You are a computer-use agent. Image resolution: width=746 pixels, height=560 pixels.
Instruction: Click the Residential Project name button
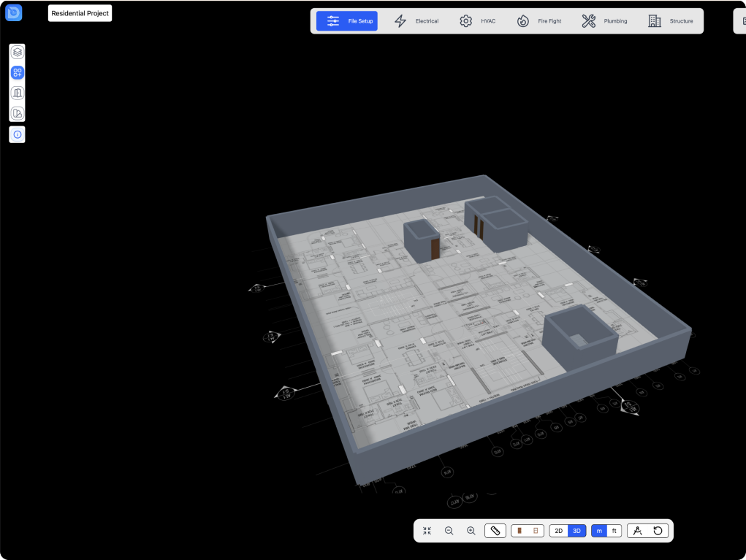80,13
